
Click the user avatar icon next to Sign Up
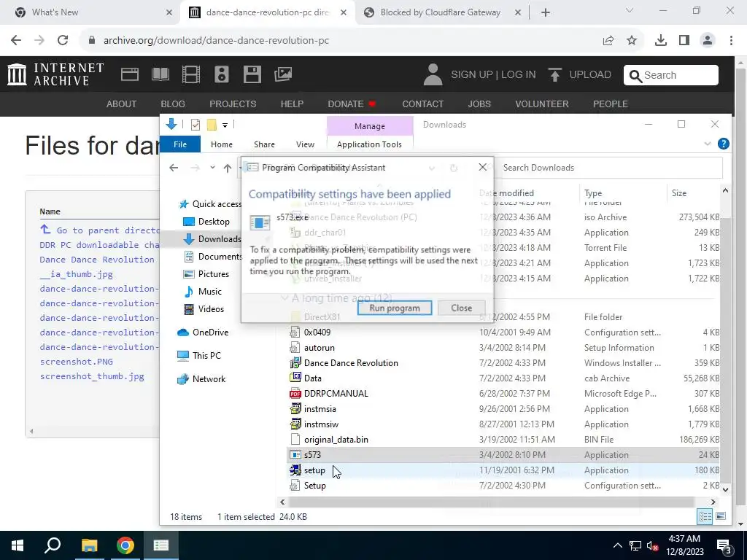point(433,75)
